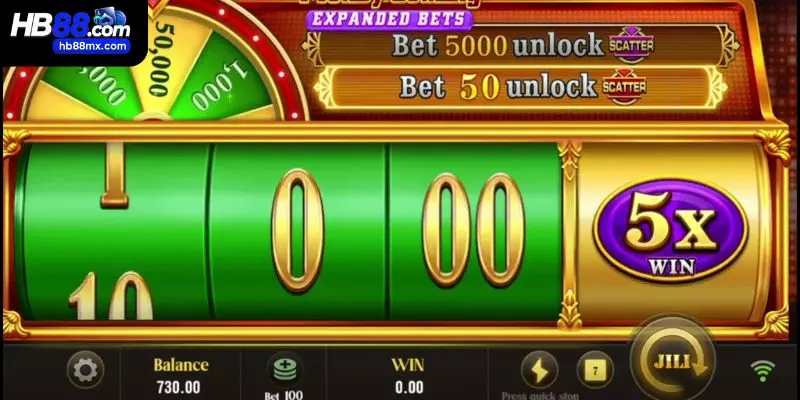Tap the WIN 0.00 display
The height and width of the screenshot is (400, 800).
pyautogui.click(x=408, y=376)
